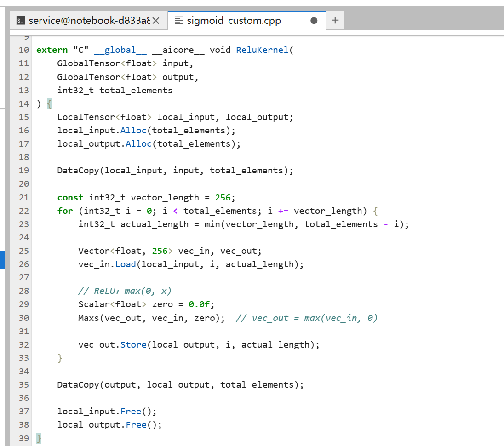Click the unsaved dot on sigmoid_custom.cpp tab
Viewport: 504px width, 446px height.
[314, 21]
